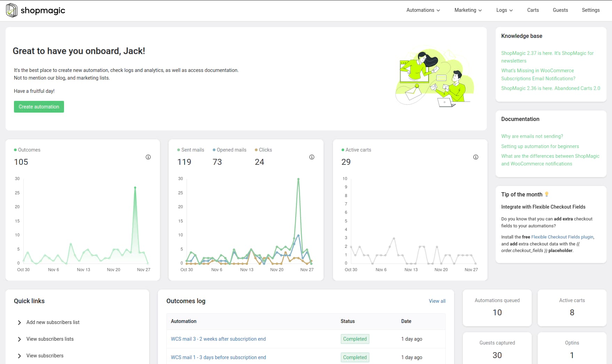The height and width of the screenshot is (364, 612).
Task: Click the Outcomes legend color dot
Action: [15, 150]
